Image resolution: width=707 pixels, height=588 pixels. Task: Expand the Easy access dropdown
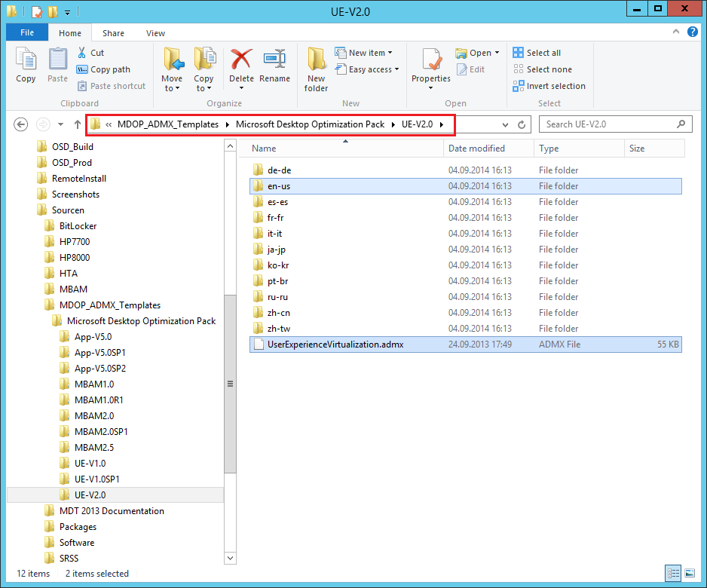[396, 69]
